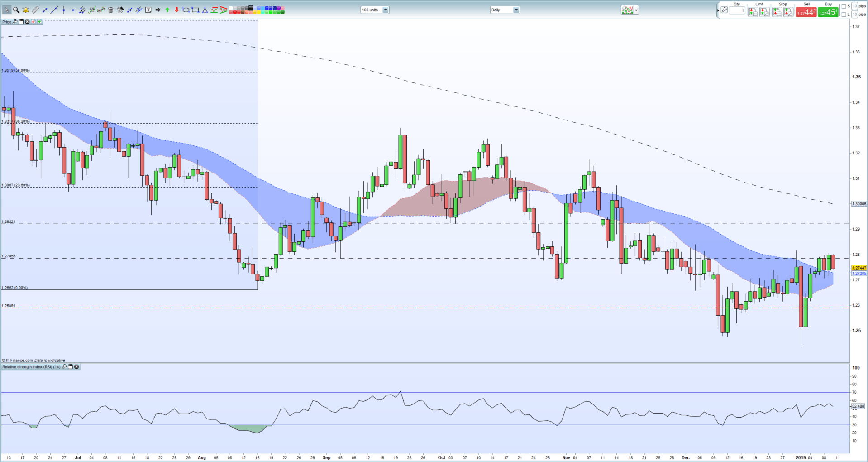Open the chart style icon
This screenshot has width=868, height=462.
point(627,10)
